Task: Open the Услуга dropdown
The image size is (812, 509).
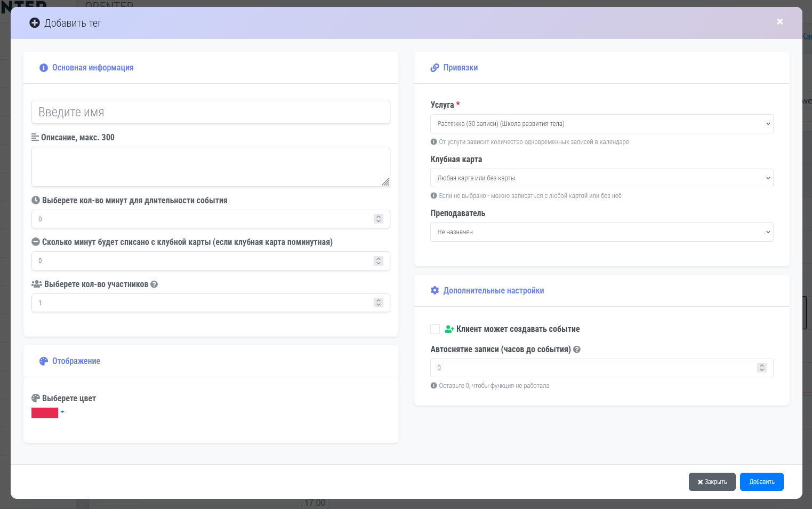Action: (601, 124)
